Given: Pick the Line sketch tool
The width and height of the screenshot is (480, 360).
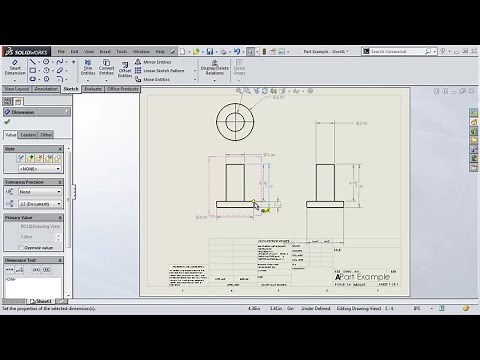Looking at the screenshot, I should coord(32,62).
